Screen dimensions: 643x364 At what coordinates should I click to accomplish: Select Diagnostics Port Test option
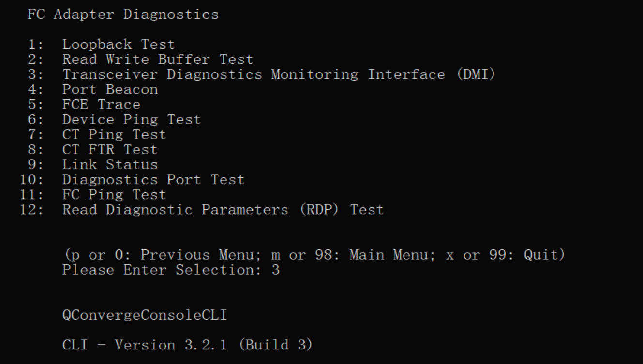153,179
